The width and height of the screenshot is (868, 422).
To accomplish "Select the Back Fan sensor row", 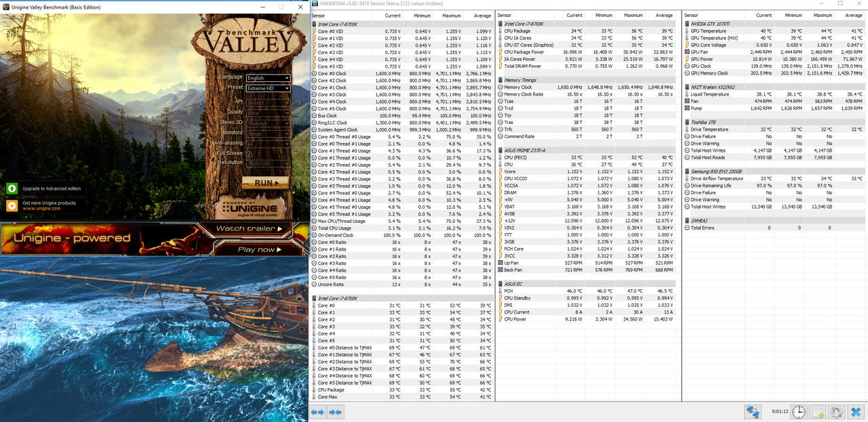I will click(x=588, y=270).
